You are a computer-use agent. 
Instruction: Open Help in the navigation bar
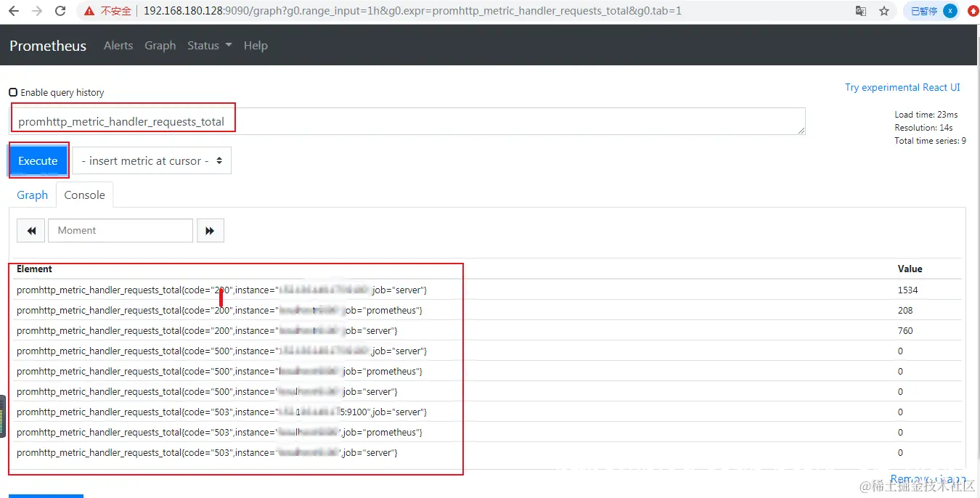pos(256,45)
